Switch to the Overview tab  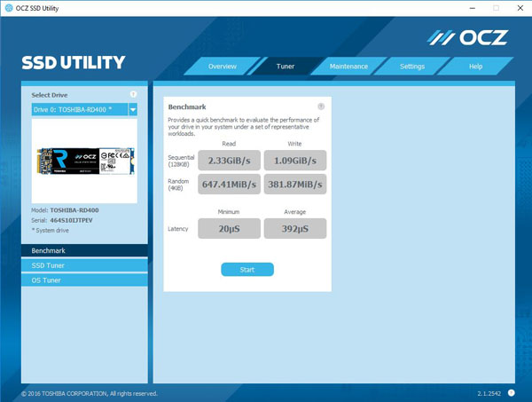coord(223,67)
